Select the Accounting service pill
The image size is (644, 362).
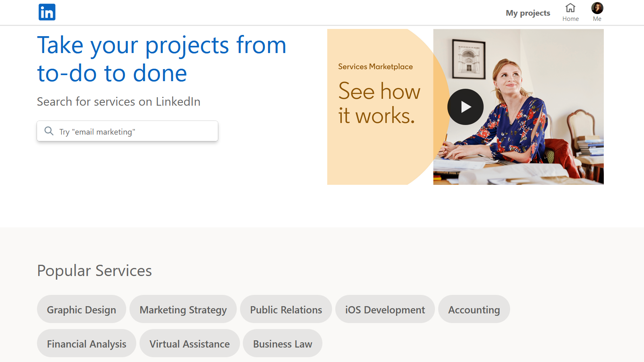click(x=474, y=309)
